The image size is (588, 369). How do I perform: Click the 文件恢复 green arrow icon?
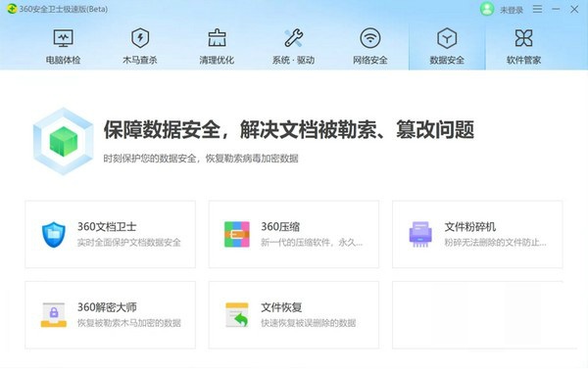[x=237, y=315]
